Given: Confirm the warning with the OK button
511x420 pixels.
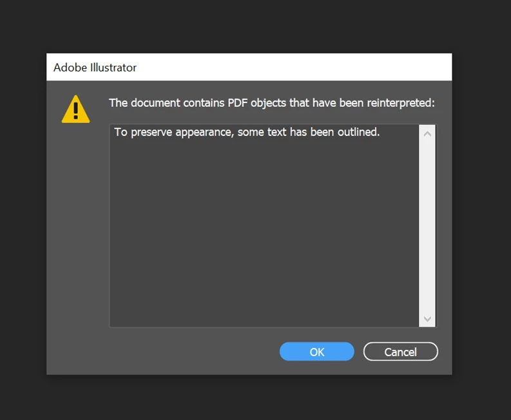Looking at the screenshot, I should coord(317,352).
